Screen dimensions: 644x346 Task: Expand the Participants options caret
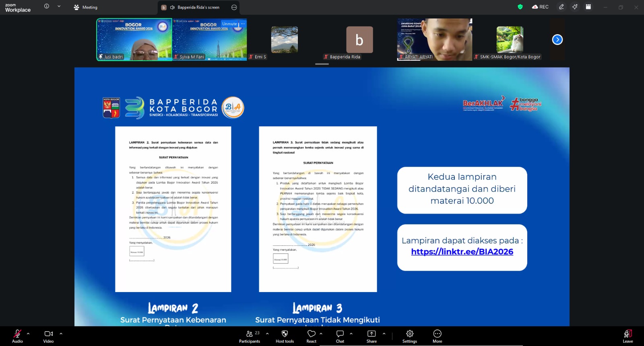[x=267, y=334]
